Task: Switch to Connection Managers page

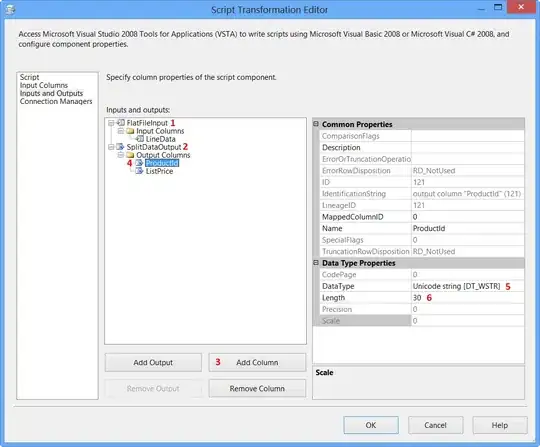Action: click(x=56, y=101)
